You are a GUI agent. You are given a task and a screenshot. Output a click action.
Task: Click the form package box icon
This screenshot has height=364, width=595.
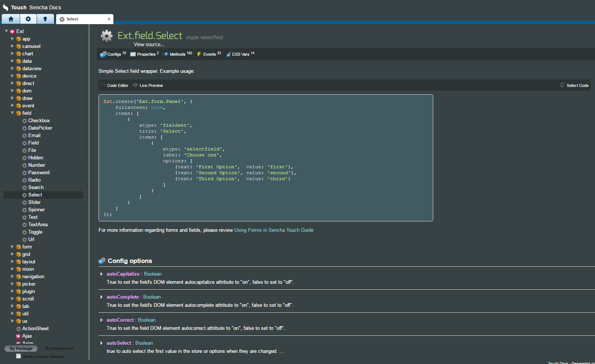(18, 247)
